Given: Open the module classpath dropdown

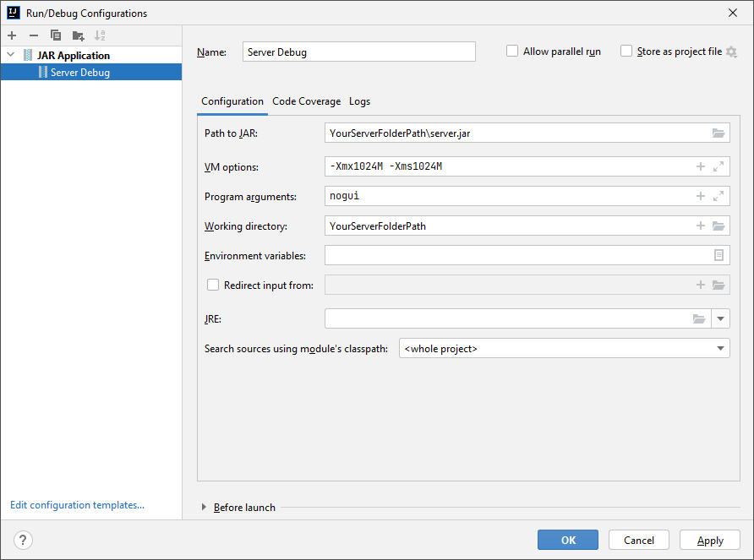Looking at the screenshot, I should 721,348.
